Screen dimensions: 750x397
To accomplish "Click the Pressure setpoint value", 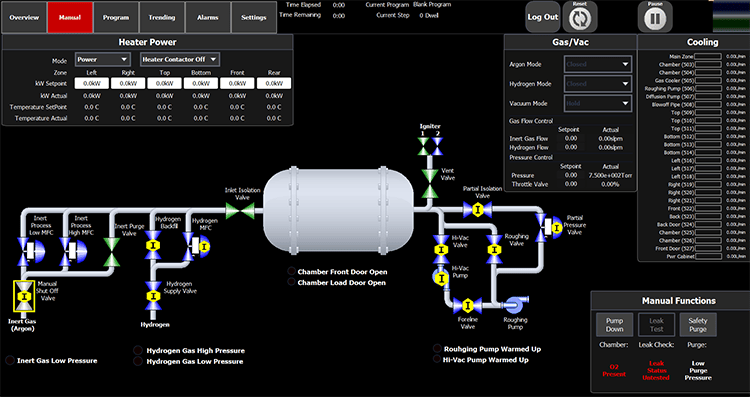I will [x=571, y=175].
